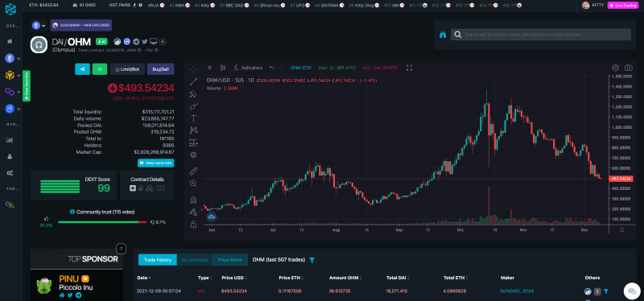Select the brush drawing tool
This screenshot has width=644, height=301.
pos(193,106)
